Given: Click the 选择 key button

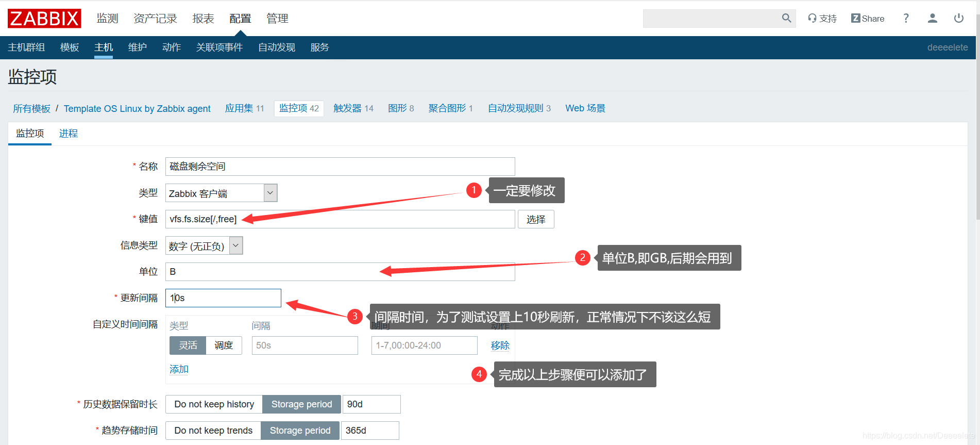Looking at the screenshot, I should (536, 219).
